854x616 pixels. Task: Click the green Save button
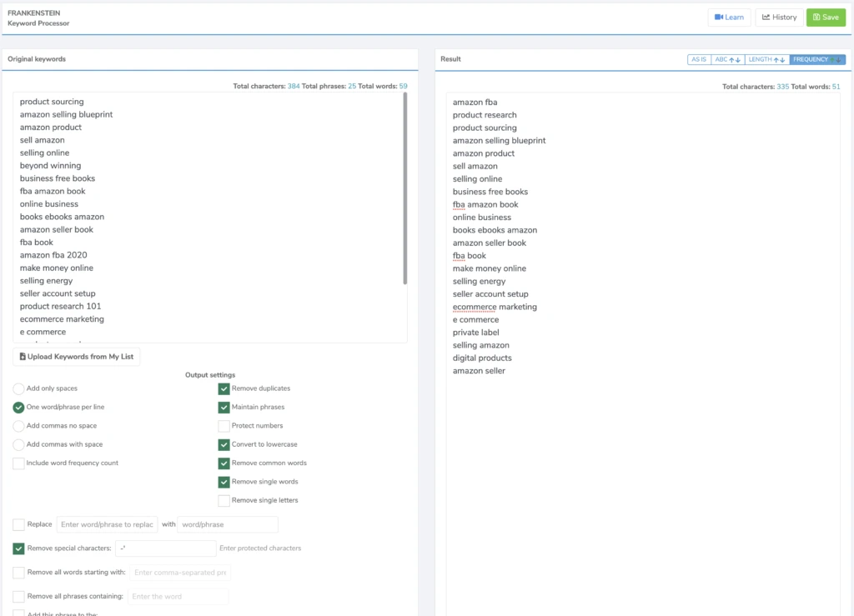826,17
